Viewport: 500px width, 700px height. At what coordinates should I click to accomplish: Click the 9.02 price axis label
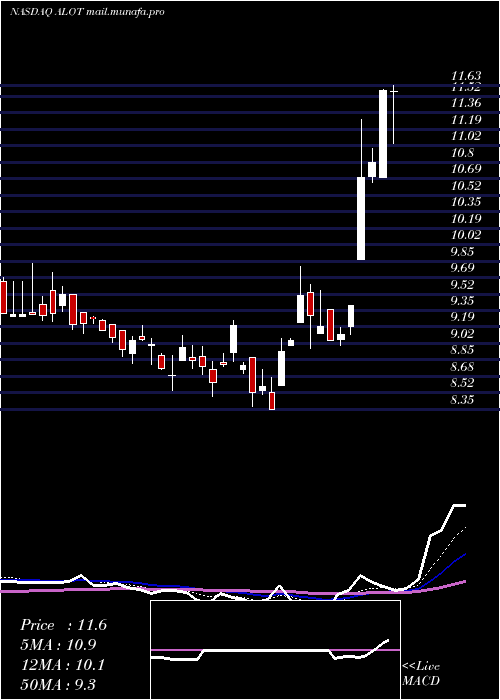pos(462,334)
